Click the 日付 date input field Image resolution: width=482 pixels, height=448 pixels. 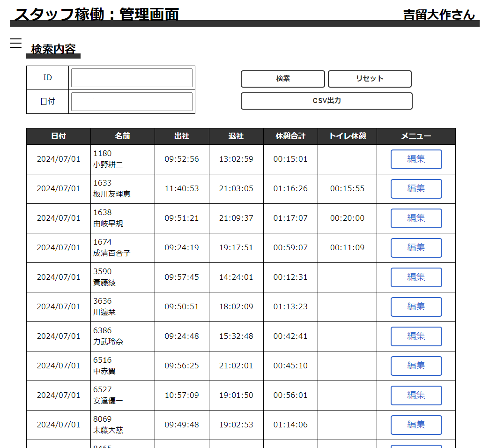[x=132, y=101]
